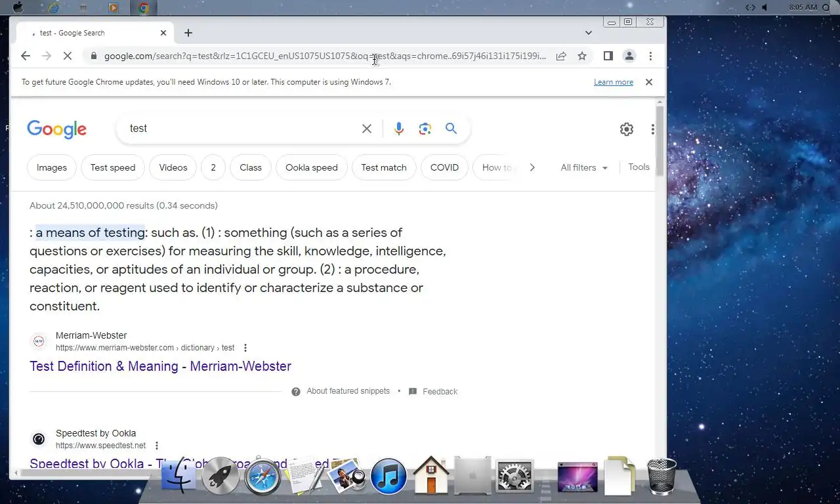The image size is (840, 504).
Task: Open the Learn more link in update bar
Action: pyautogui.click(x=614, y=82)
